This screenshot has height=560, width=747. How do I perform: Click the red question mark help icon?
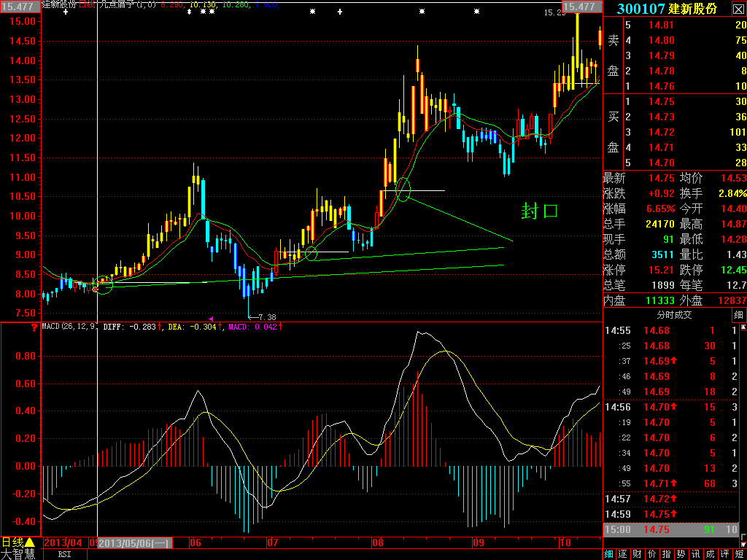click(x=34, y=327)
